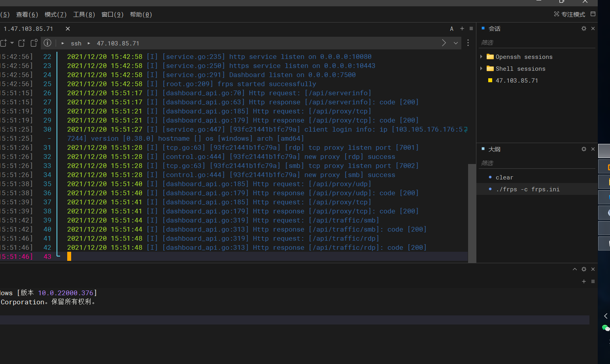Click the "Dashboard listen on 0.0.0.0:7500" log line
This screenshot has height=364, width=610.
click(x=293, y=75)
